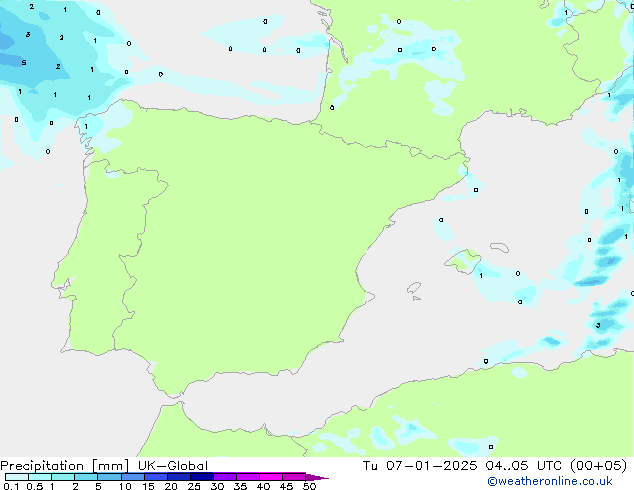This screenshot has height=490, width=634.
Task: Pick the 30–35 mm purple swatch
Action: 225,477
